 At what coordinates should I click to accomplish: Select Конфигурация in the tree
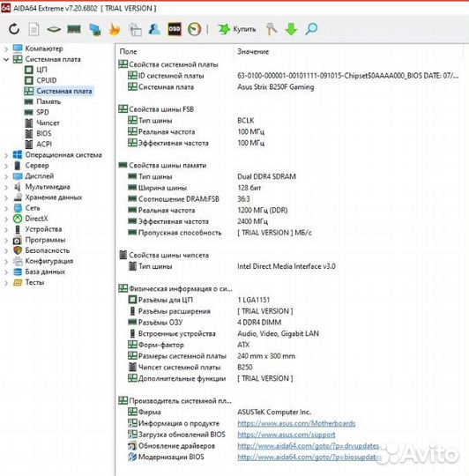tap(49, 261)
